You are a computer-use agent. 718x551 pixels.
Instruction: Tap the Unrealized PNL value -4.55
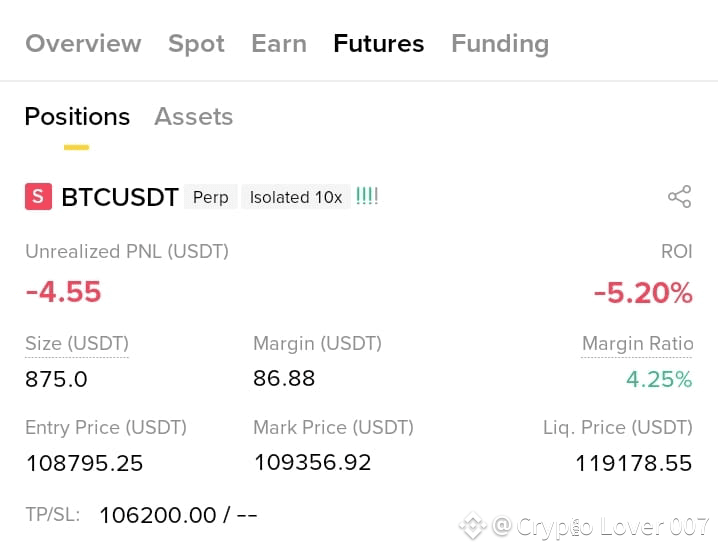pos(63,292)
